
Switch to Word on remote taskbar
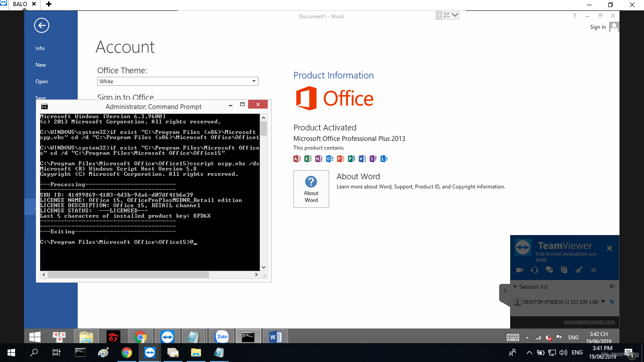click(275, 337)
